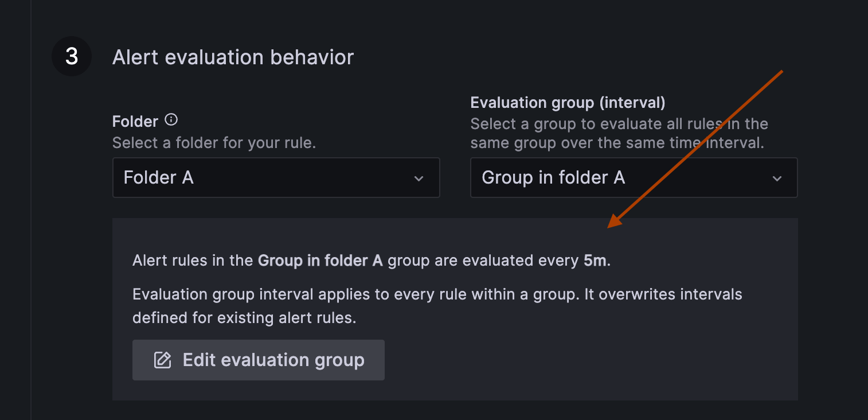Click the 'Select a folder for your rule' hint
868x420 pixels.
pyautogui.click(x=214, y=143)
